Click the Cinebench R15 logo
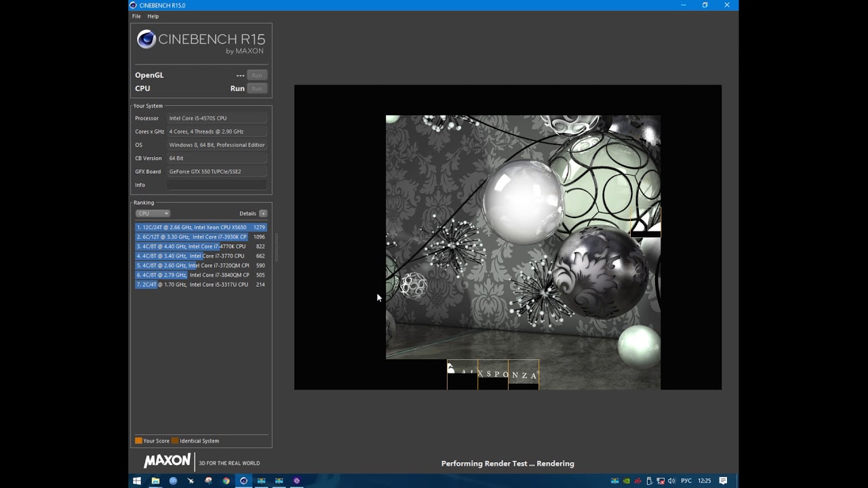Image resolution: width=868 pixels, height=488 pixels. click(x=201, y=41)
